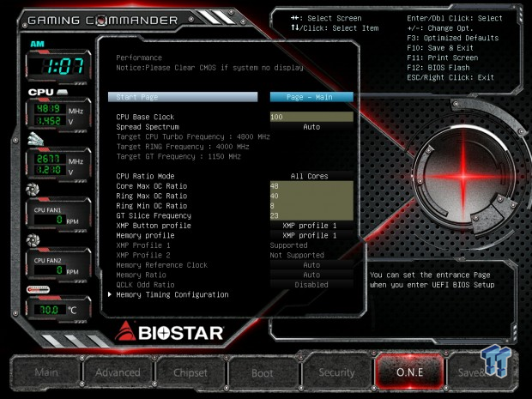Open Memory Ratio Auto option

pos(311,275)
